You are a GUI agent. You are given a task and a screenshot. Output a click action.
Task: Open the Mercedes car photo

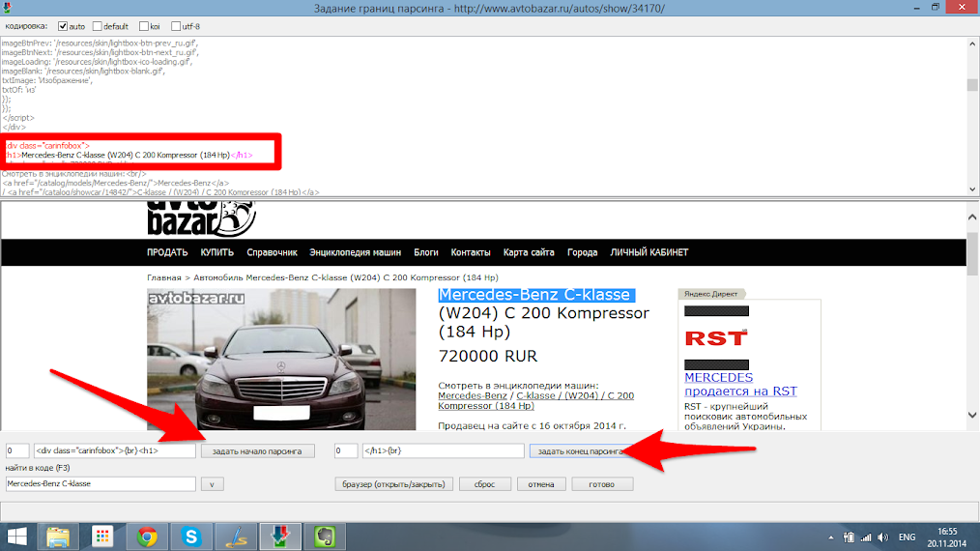(281, 360)
